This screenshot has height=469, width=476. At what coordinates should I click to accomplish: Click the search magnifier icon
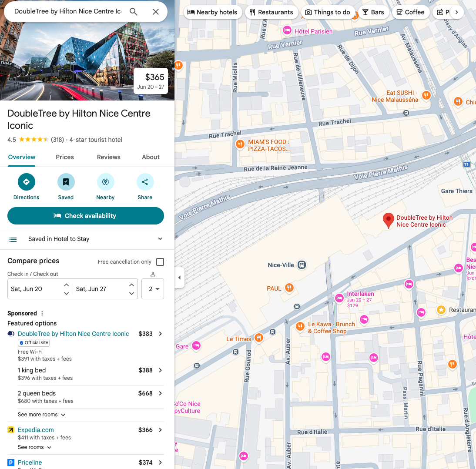click(x=134, y=12)
